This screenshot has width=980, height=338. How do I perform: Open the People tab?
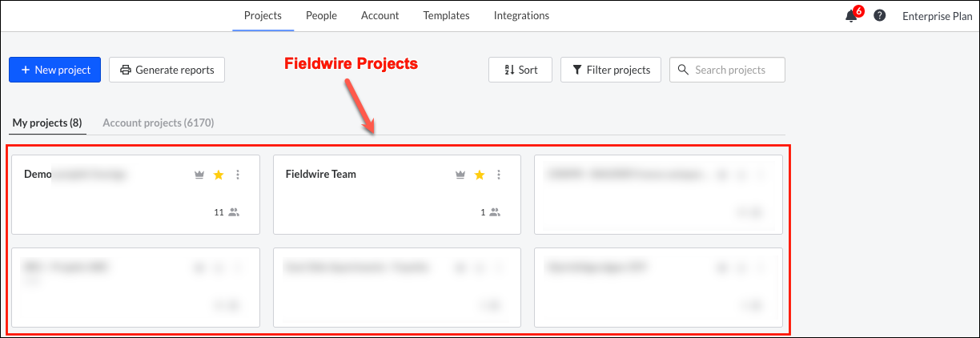point(321,16)
